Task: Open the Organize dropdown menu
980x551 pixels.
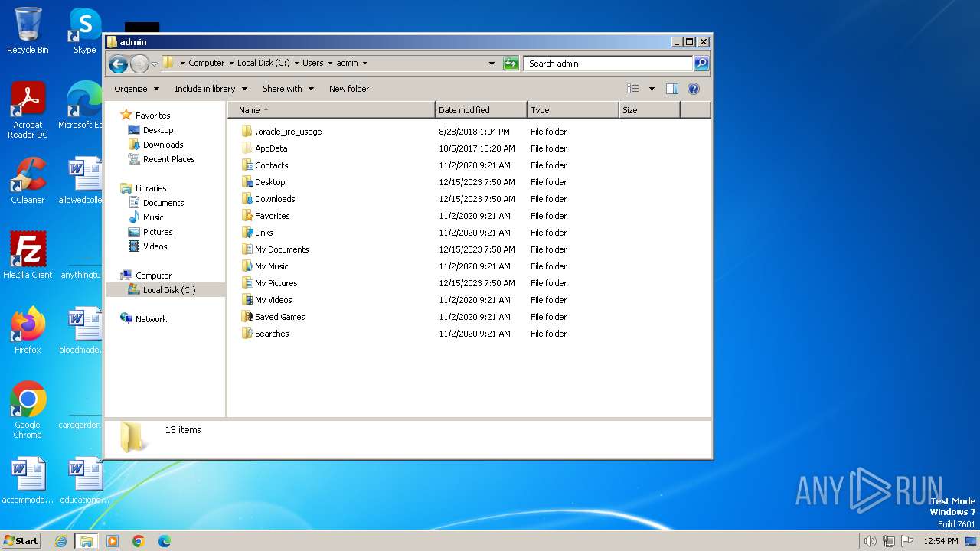Action: click(136, 89)
